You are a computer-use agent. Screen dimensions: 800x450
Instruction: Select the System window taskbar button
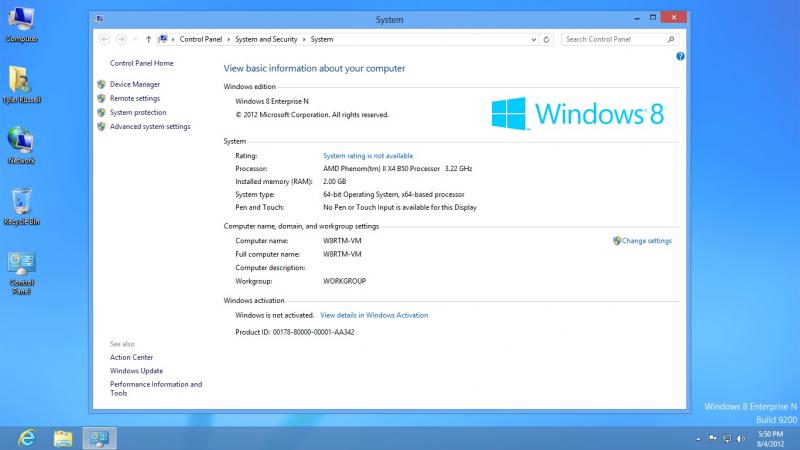(x=99, y=438)
